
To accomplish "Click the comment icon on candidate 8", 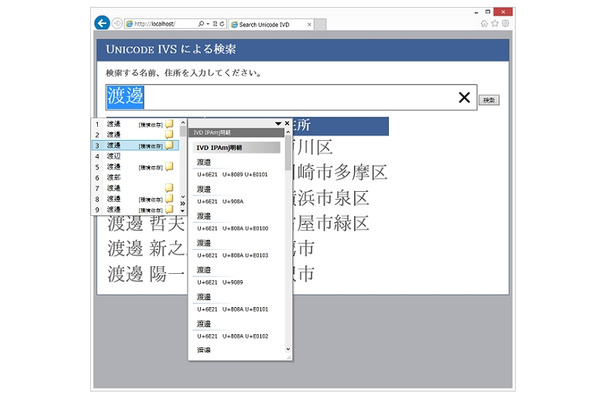I will [169, 199].
